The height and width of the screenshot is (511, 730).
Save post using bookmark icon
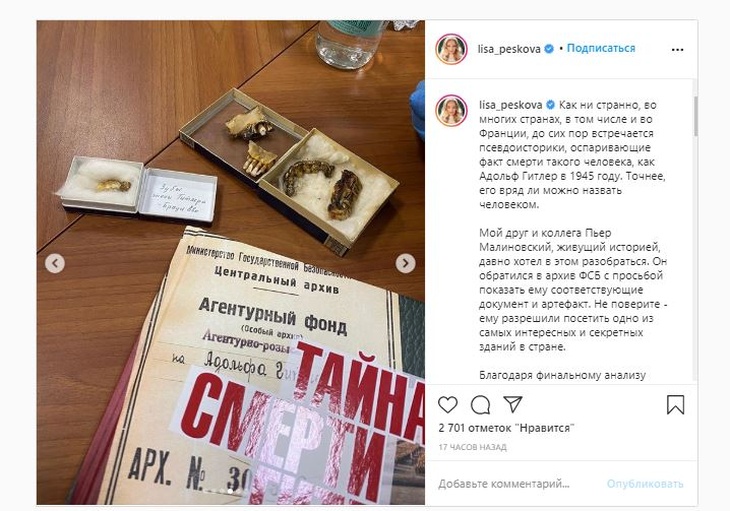click(x=676, y=404)
